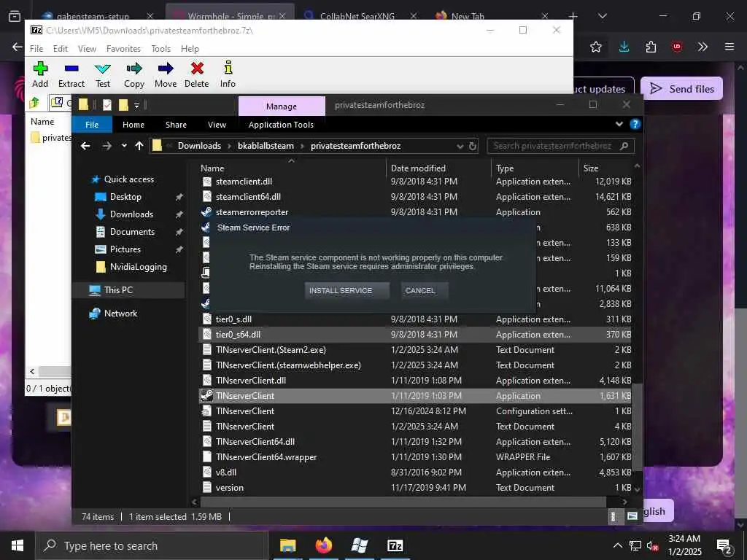Select the Manage contextual tab
Viewport: 747px width, 560px height.
point(282,106)
